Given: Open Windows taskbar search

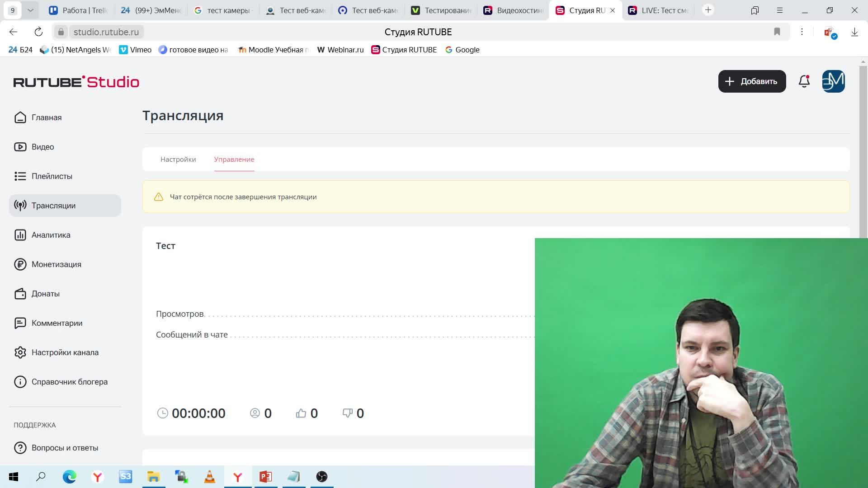Looking at the screenshot, I should coord(41,477).
